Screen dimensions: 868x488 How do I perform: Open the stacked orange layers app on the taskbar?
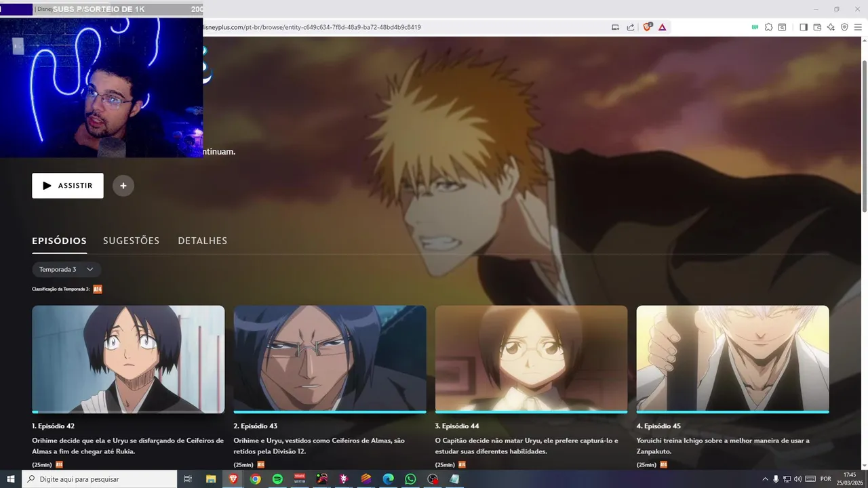(x=366, y=479)
